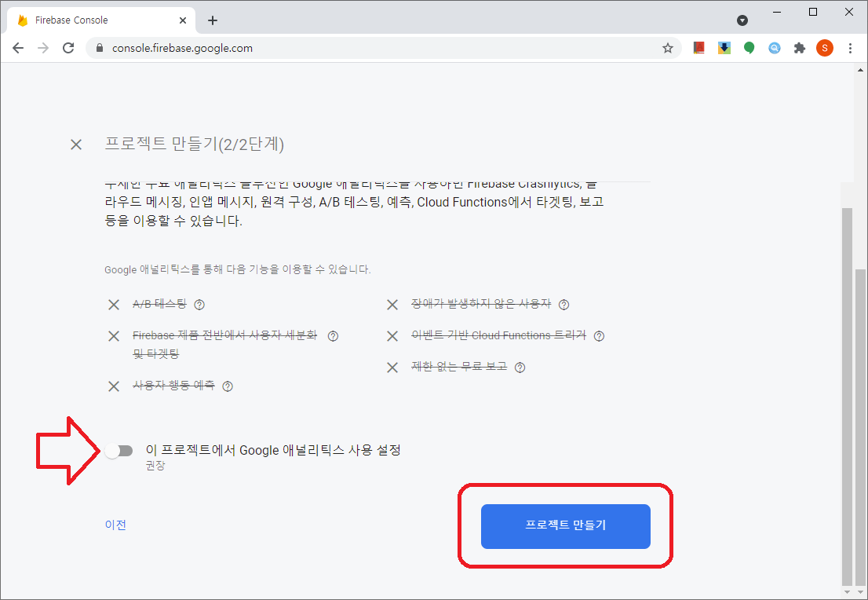868x600 pixels.
Task: Click the 사용자 행동 예측 text
Action: (173, 386)
